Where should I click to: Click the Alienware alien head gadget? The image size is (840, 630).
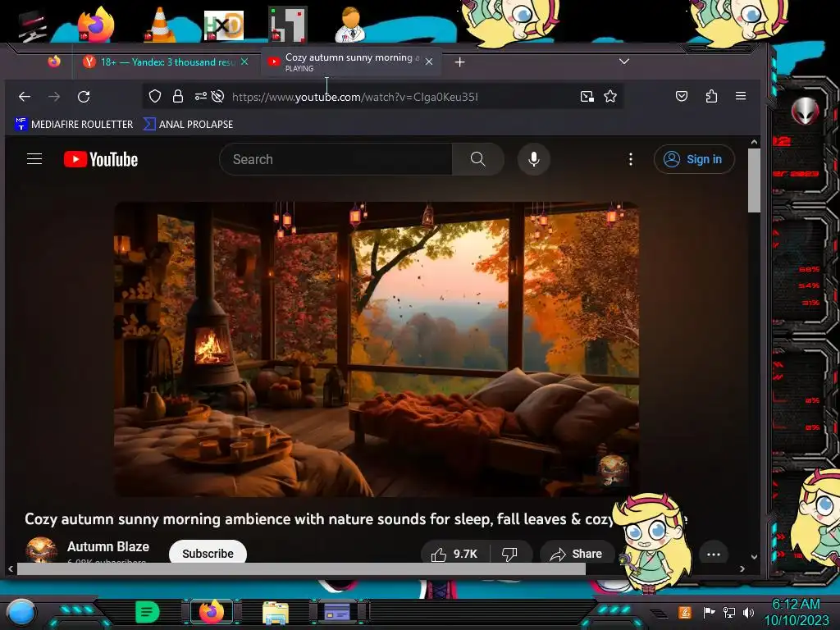[x=806, y=111]
